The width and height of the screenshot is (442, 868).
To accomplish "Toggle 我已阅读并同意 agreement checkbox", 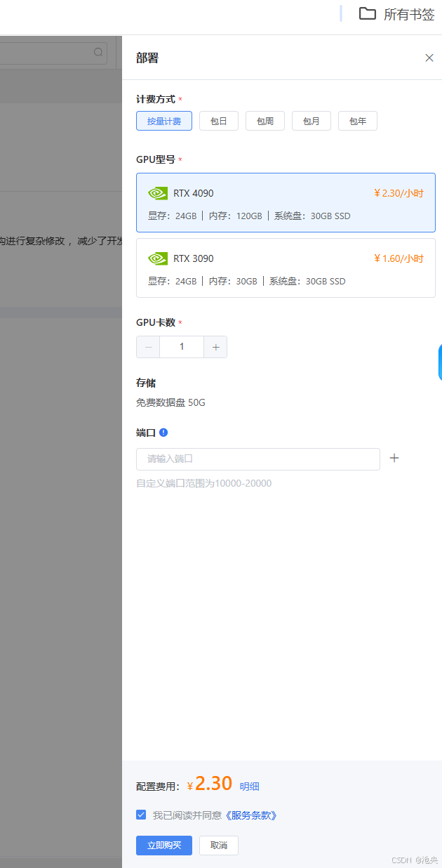I will (x=141, y=815).
